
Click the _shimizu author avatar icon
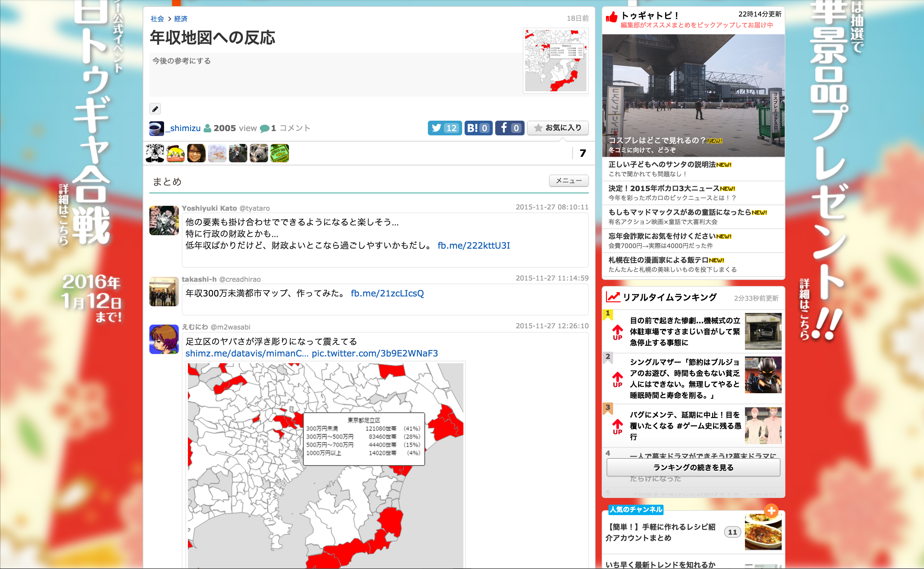[x=156, y=128]
